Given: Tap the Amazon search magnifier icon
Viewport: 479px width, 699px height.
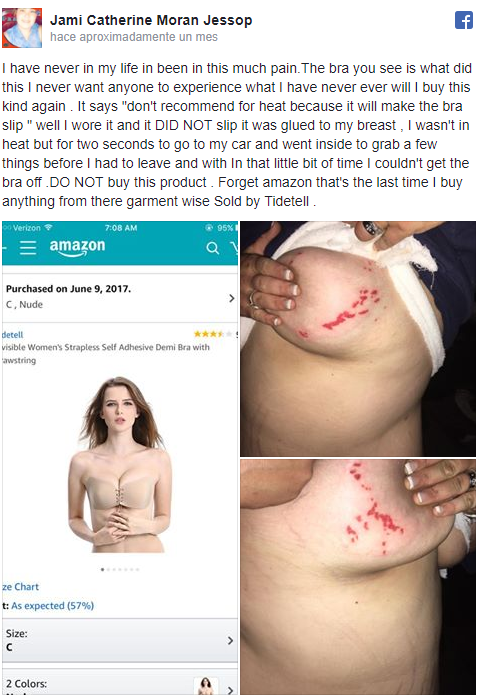Looking at the screenshot, I should click(213, 248).
